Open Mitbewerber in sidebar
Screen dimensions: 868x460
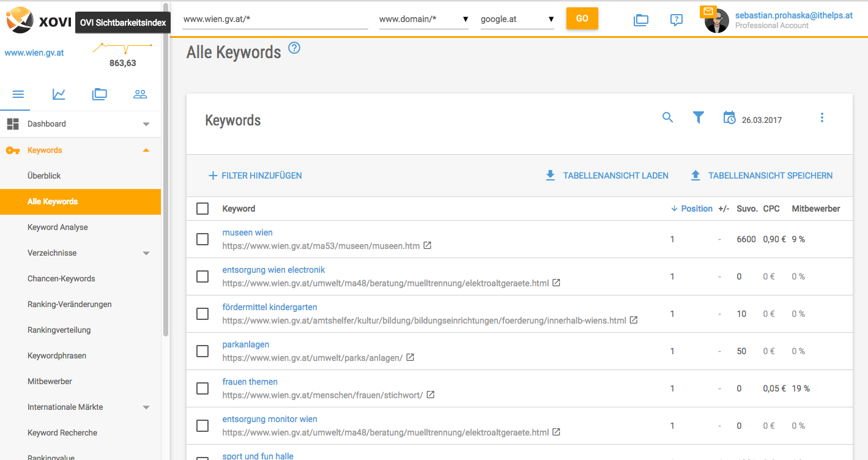(50, 382)
